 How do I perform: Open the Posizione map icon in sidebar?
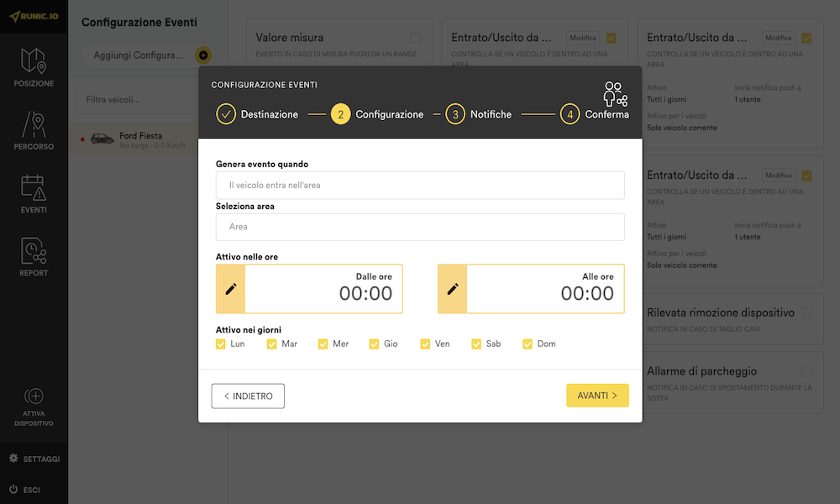click(x=34, y=62)
